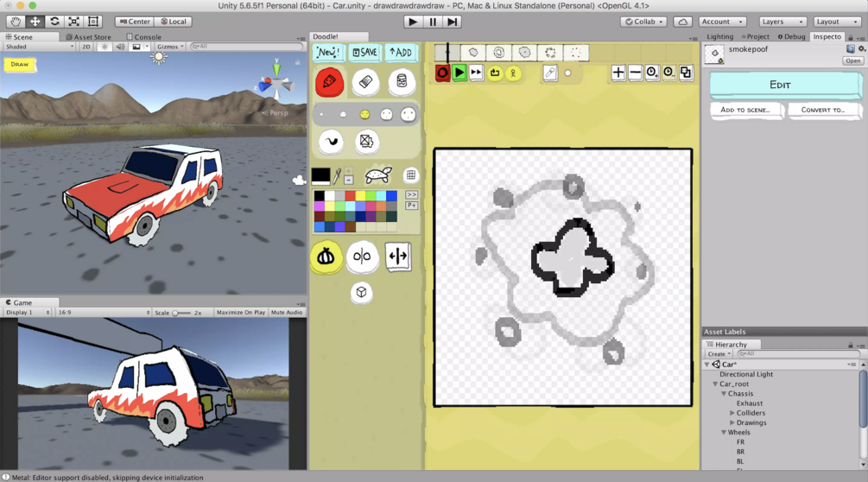Toggle the grid overlay button

(x=411, y=175)
